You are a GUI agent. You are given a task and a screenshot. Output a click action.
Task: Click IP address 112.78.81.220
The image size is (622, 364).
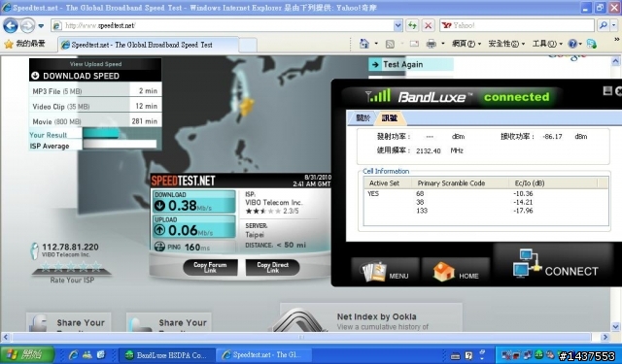(71, 247)
